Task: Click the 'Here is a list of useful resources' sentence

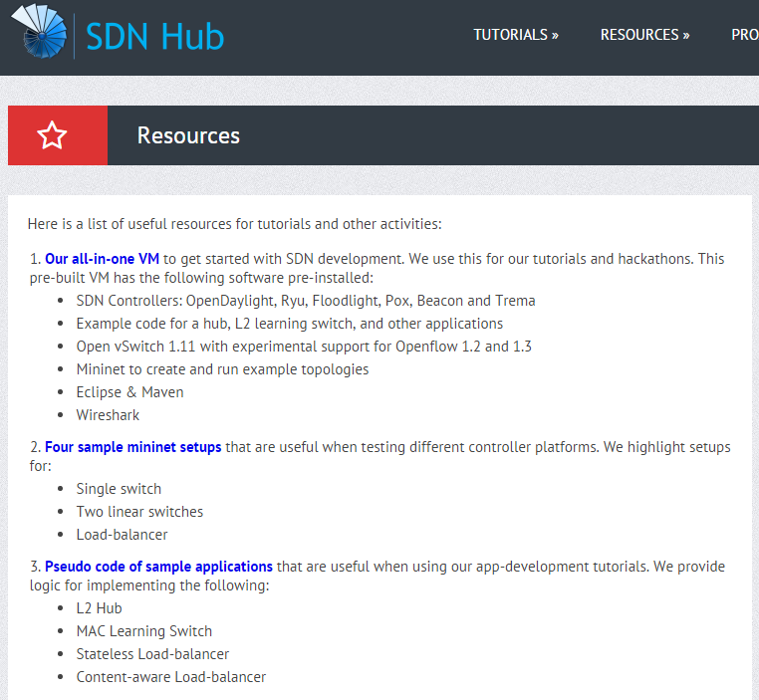Action: point(235,224)
